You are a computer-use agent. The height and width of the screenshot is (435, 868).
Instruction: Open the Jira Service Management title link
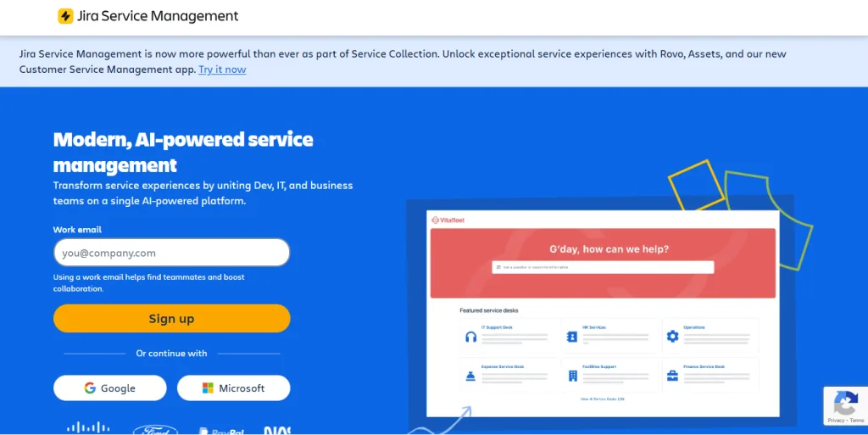pyautogui.click(x=158, y=16)
